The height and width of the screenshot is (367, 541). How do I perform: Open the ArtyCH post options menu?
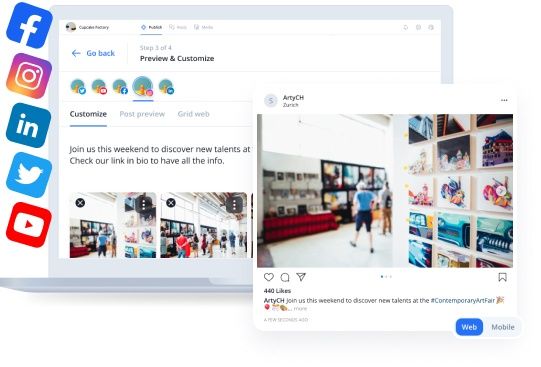pos(504,100)
